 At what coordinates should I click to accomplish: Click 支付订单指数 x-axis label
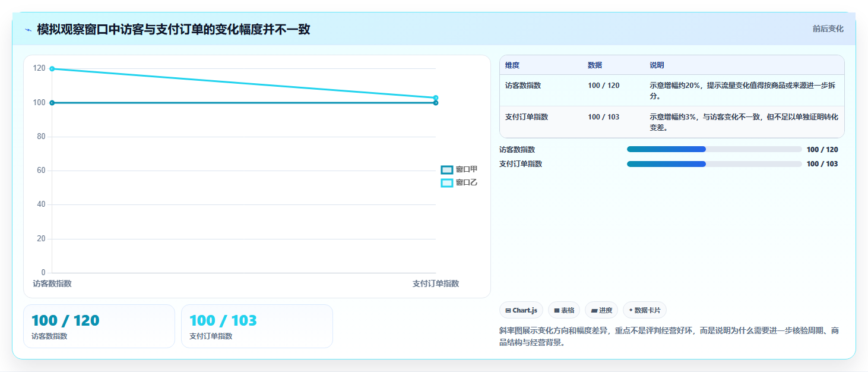436,284
